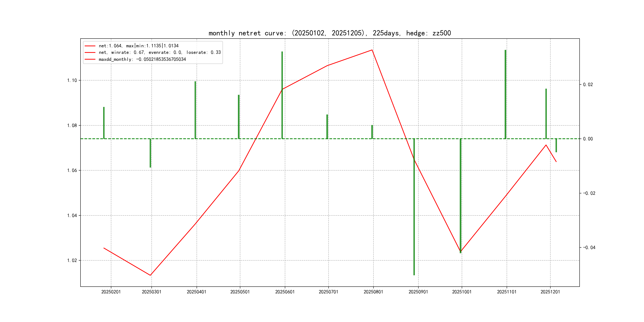
Task: Click the longest negative green bar near 20250901
Action: (414, 208)
